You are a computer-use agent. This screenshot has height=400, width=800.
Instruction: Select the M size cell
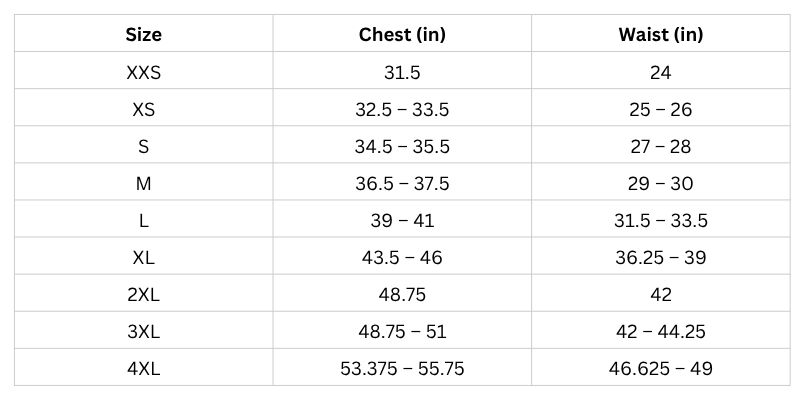[x=143, y=184]
